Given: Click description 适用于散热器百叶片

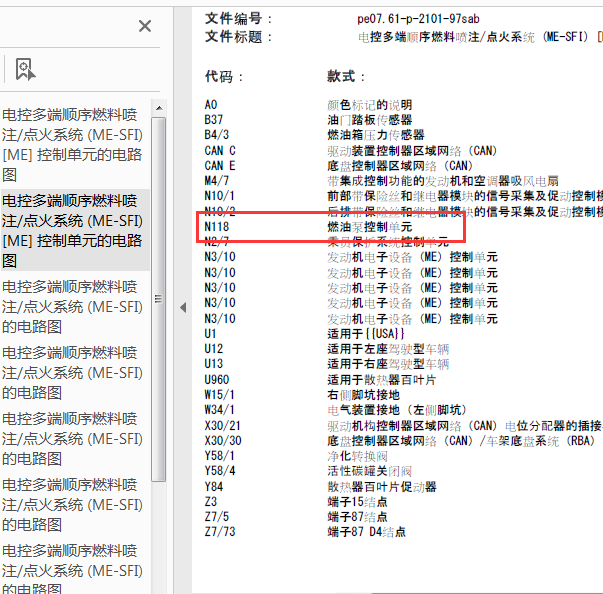Looking at the screenshot, I should coord(381,380).
